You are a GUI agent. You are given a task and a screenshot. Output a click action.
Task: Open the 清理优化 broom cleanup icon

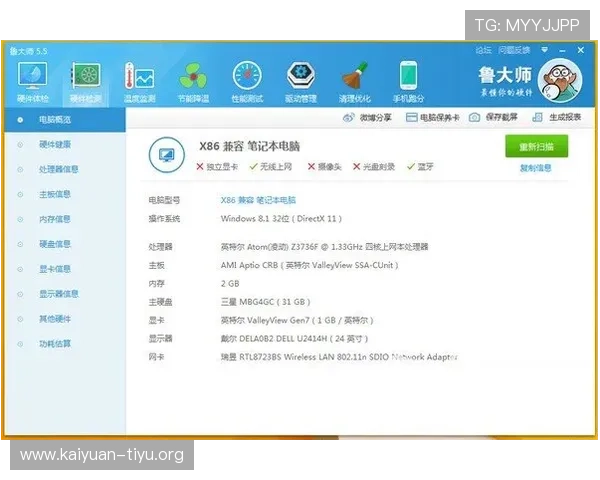(x=355, y=82)
